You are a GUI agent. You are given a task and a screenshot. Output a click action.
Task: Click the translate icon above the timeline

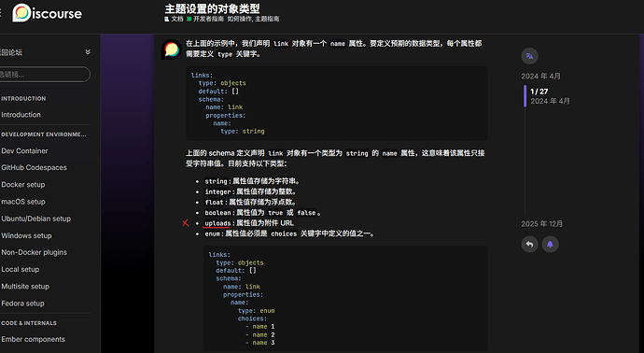529,56
